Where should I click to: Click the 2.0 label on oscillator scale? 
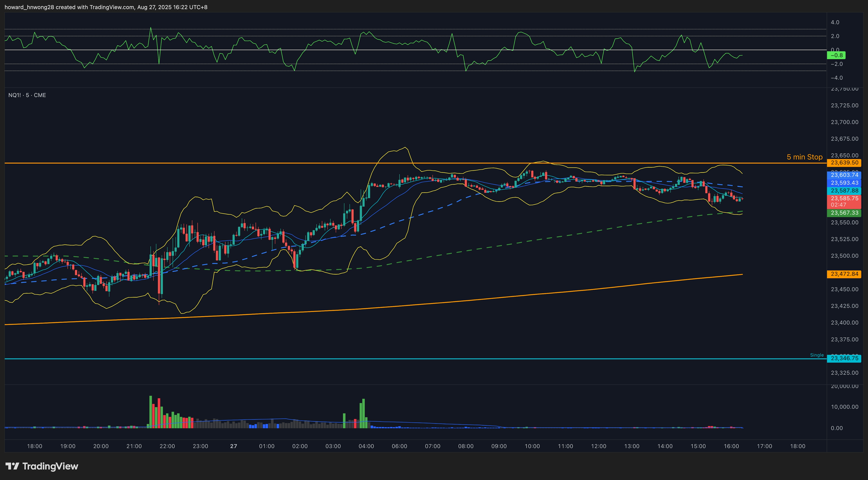click(x=835, y=36)
